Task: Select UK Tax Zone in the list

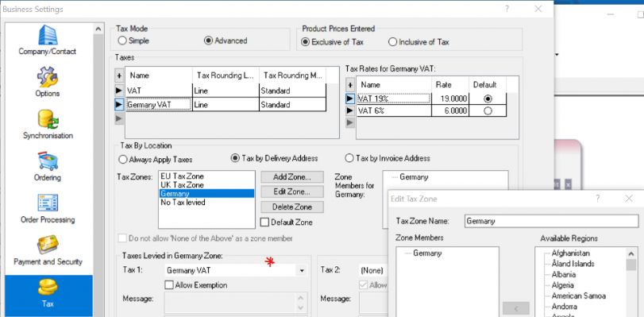Action: 182,185
